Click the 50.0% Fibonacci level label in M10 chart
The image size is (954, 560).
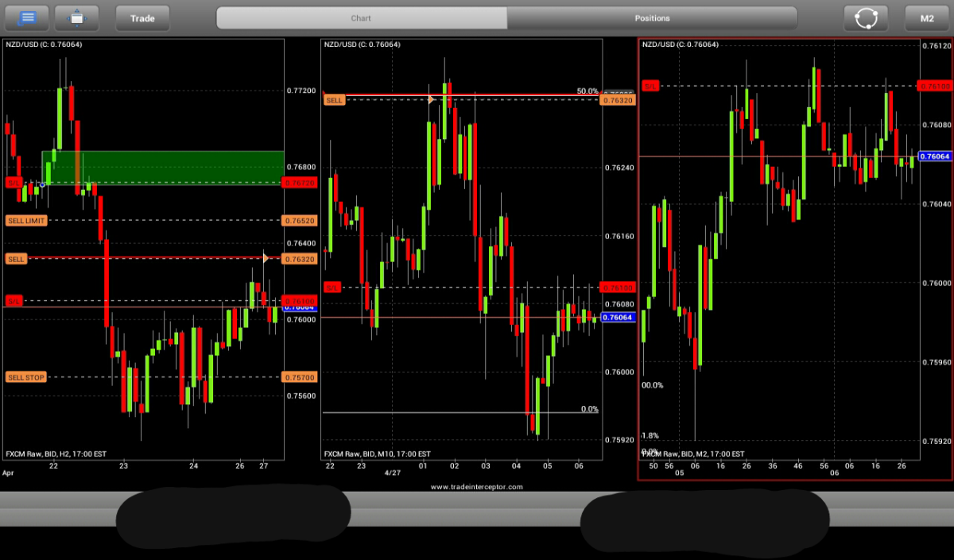tap(588, 91)
